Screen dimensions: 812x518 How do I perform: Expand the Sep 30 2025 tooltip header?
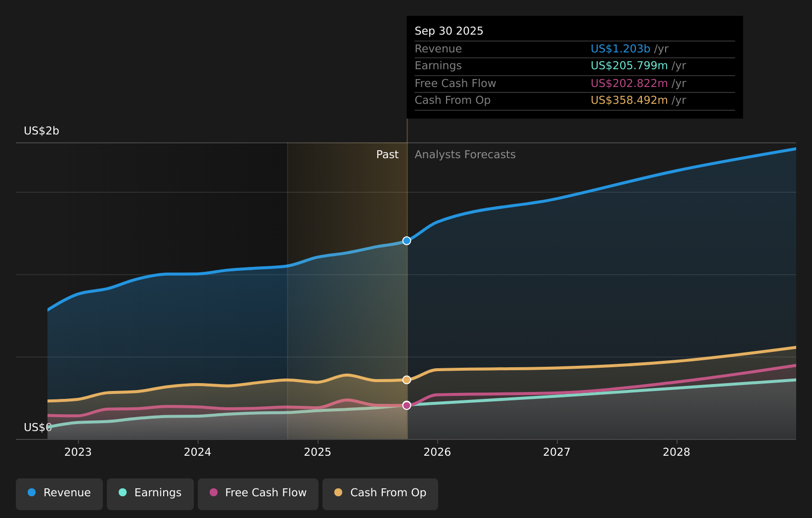449,31
